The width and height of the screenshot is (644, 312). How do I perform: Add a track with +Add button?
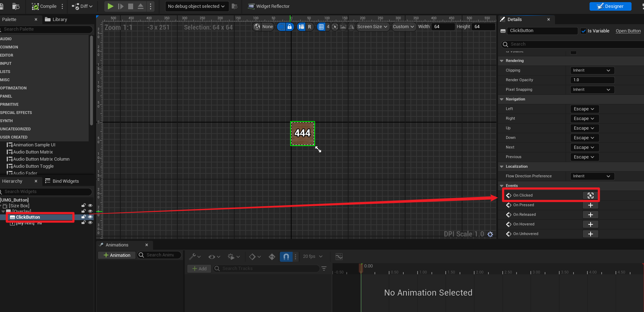tap(199, 269)
